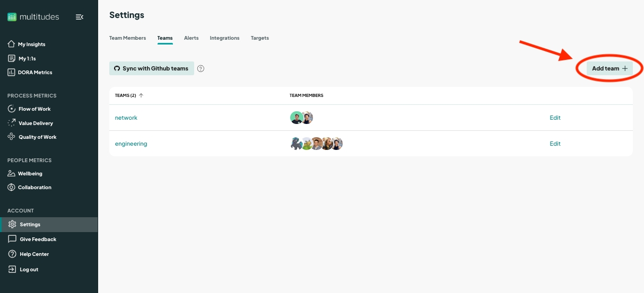Edit the network team
Image resolution: width=644 pixels, height=293 pixels.
(555, 118)
